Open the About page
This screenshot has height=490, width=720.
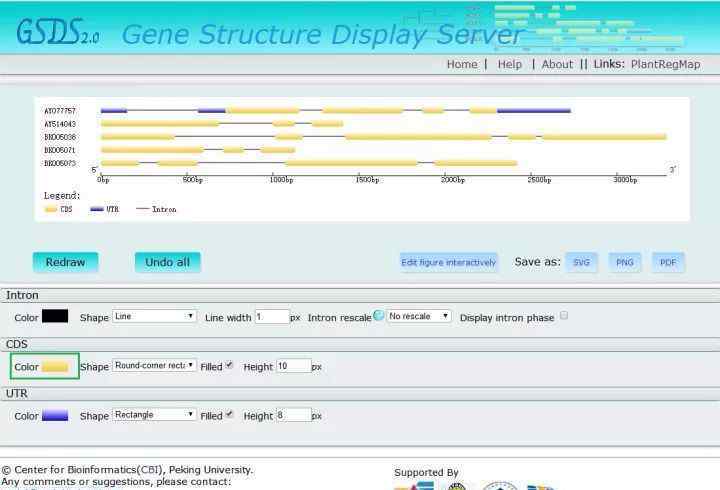coord(557,64)
